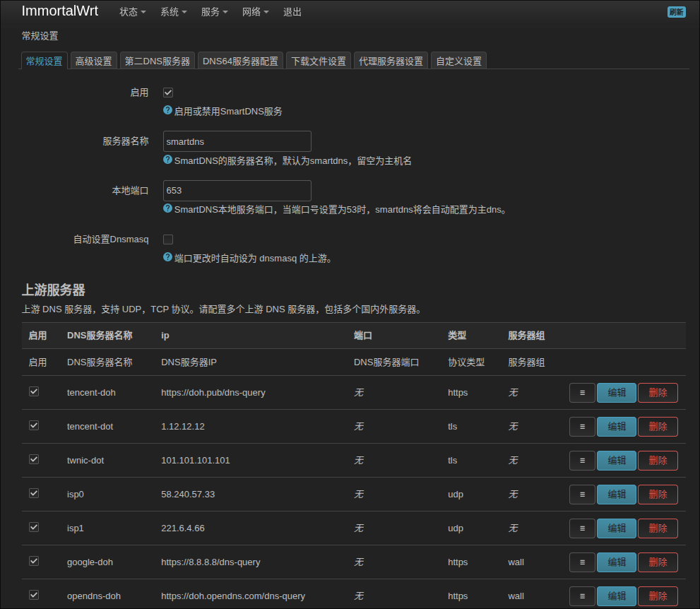Disable the google-doh upstream server checkbox
This screenshot has height=609, width=700.
[x=34, y=561]
